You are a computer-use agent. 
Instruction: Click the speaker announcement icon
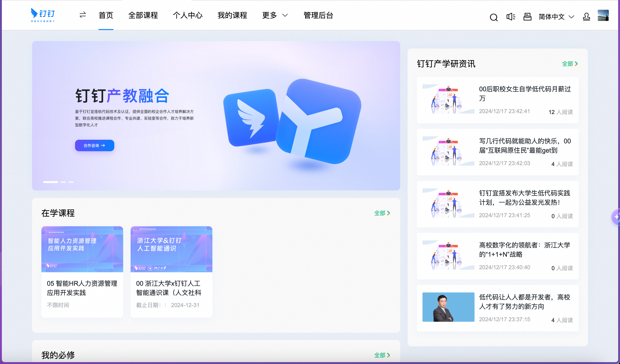pos(511,17)
